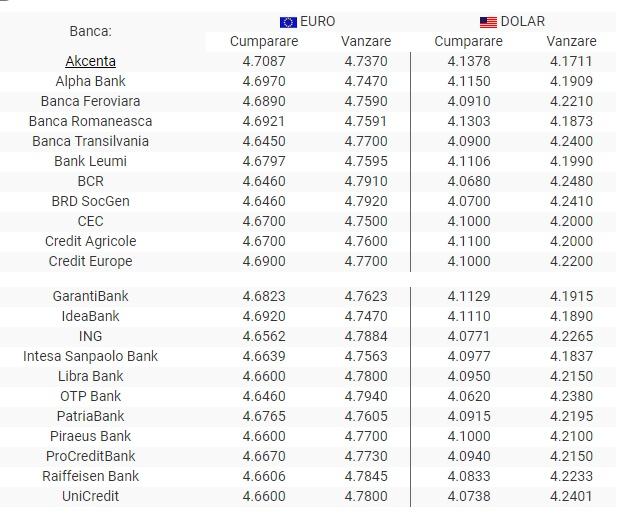Click the DOLAR Cumparare column header

(x=468, y=41)
